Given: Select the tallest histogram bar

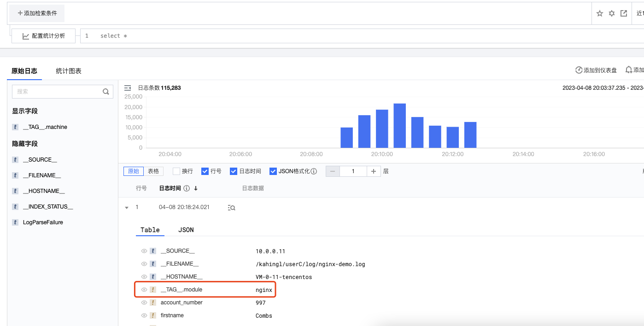Looking at the screenshot, I should [x=399, y=125].
